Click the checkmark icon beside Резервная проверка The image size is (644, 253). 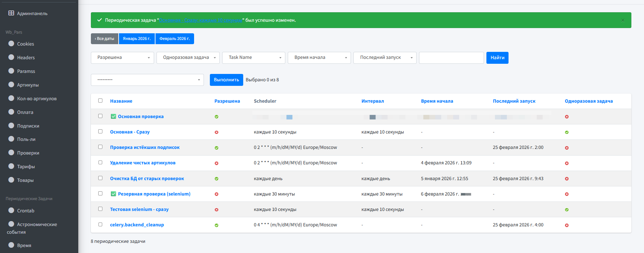(x=113, y=194)
